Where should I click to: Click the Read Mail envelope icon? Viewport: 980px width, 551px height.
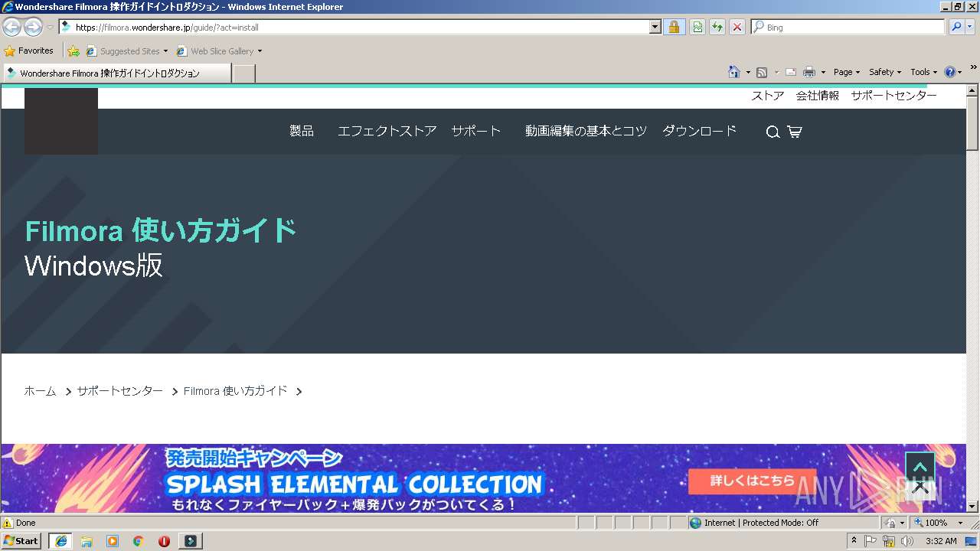[x=791, y=72]
